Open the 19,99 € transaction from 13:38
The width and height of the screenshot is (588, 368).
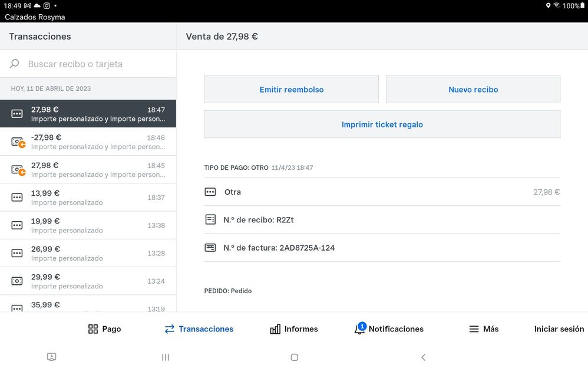[88, 225]
